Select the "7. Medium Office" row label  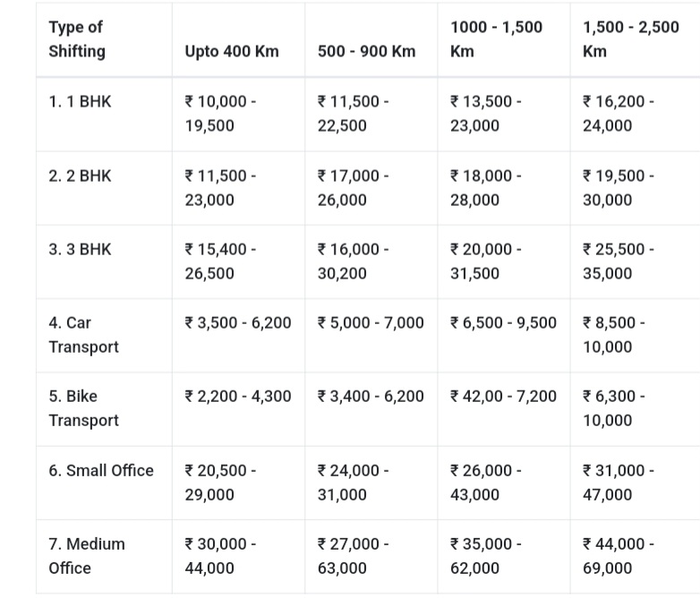click(87, 556)
